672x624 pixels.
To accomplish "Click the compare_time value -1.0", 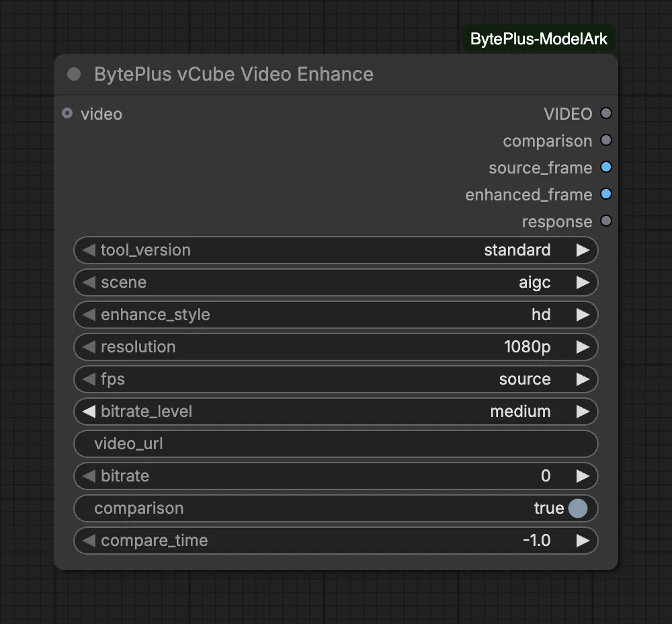I will tap(536, 541).
